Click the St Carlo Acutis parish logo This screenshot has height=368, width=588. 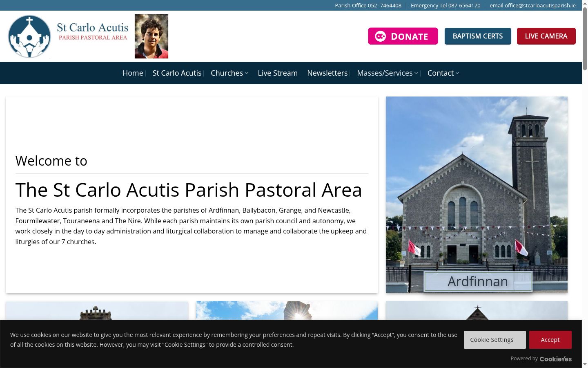coord(68,36)
